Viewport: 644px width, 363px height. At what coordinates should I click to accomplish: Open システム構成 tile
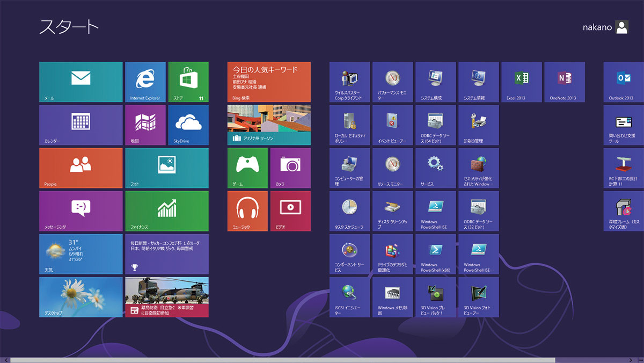pyautogui.click(x=436, y=82)
